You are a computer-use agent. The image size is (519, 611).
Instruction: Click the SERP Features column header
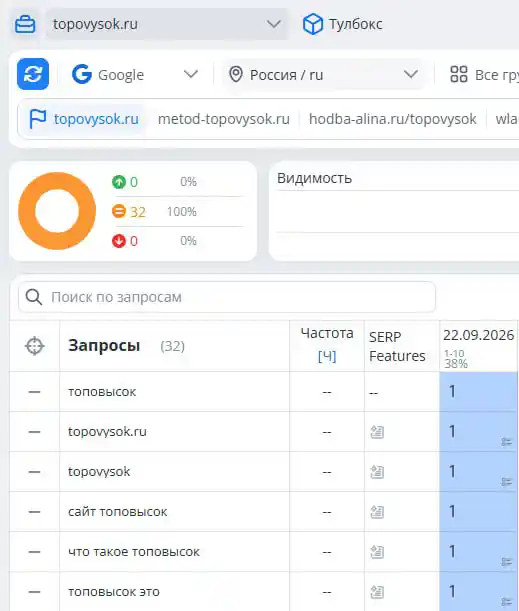pyautogui.click(x=397, y=346)
